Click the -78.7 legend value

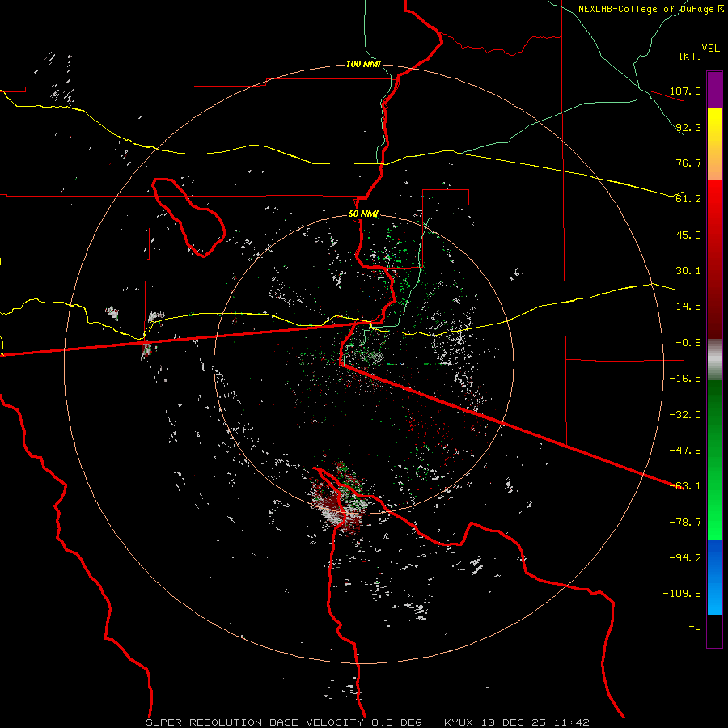tap(685, 523)
